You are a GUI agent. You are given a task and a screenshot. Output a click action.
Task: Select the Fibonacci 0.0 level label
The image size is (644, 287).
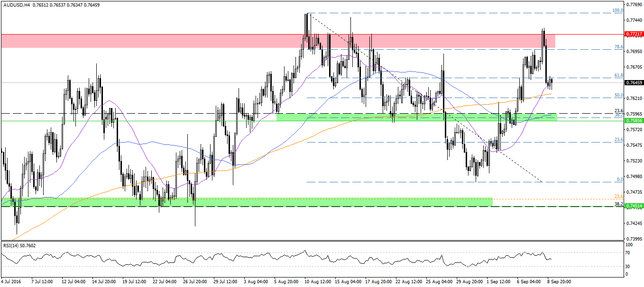point(619,179)
